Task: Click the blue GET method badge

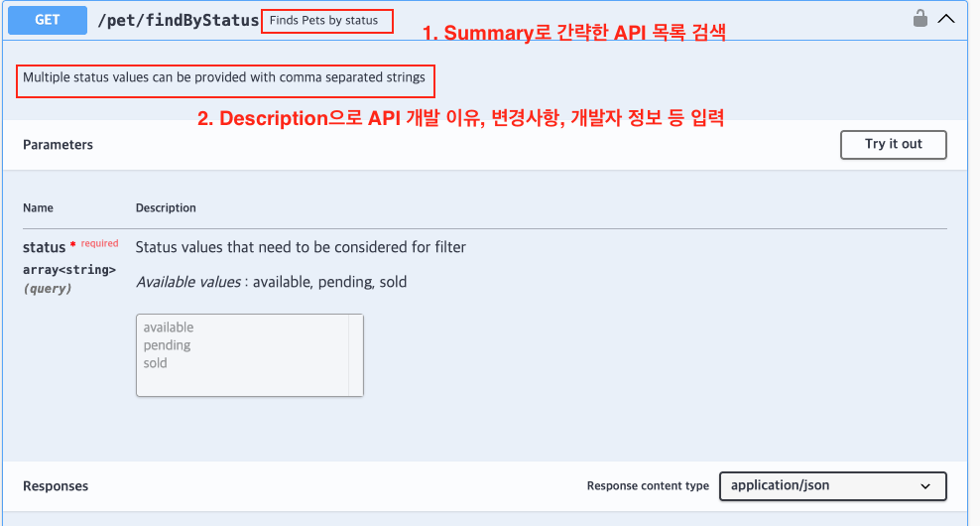Action: [x=48, y=20]
